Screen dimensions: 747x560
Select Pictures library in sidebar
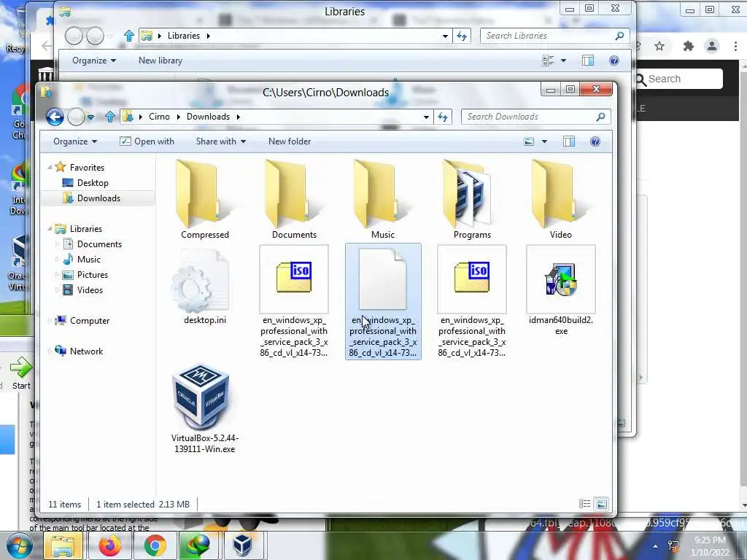93,274
